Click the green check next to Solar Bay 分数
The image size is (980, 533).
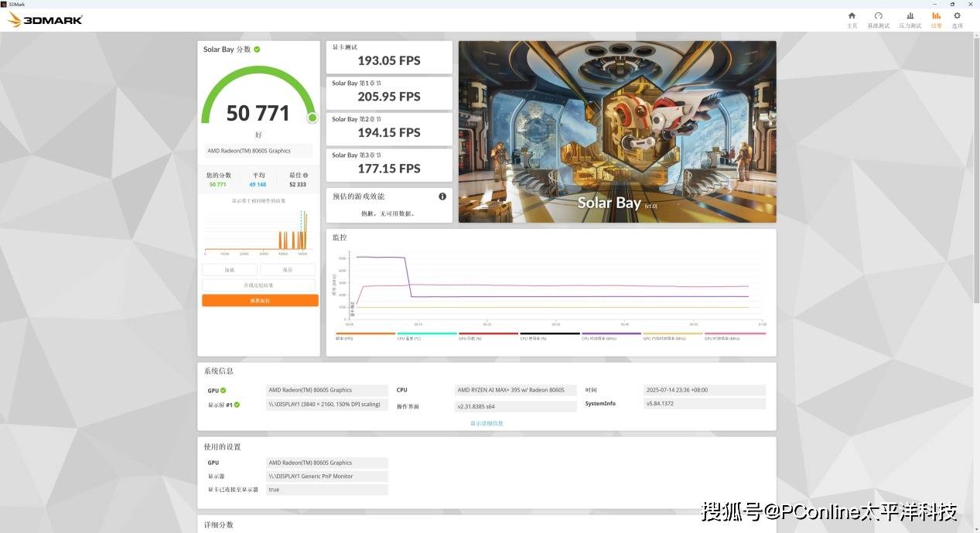(257, 50)
